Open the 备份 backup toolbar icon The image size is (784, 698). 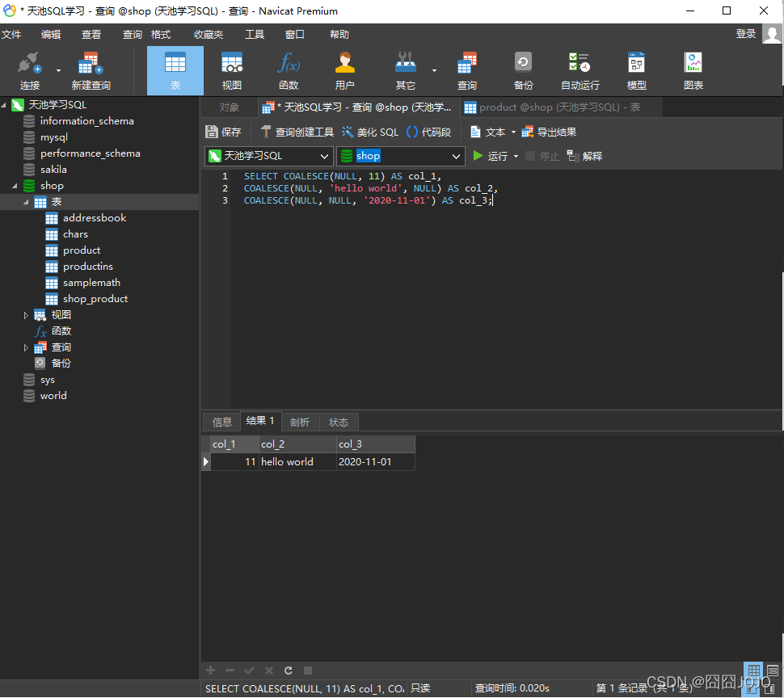(x=523, y=70)
